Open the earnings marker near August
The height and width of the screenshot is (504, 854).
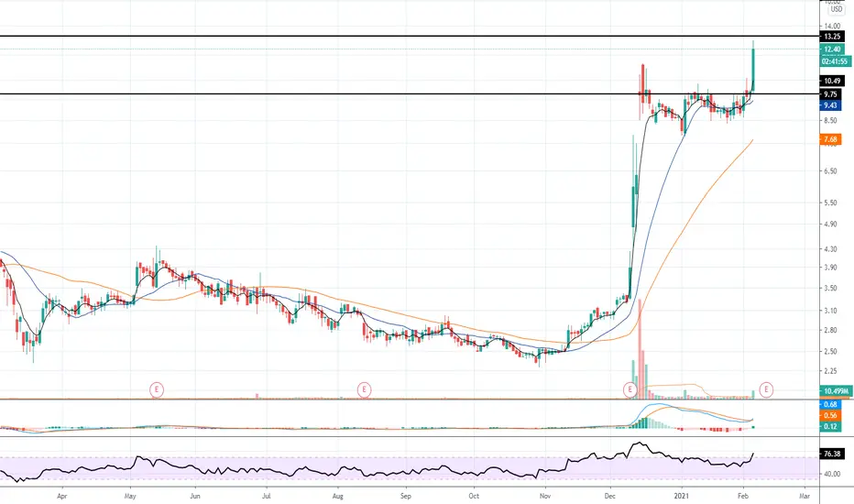pyautogui.click(x=364, y=389)
